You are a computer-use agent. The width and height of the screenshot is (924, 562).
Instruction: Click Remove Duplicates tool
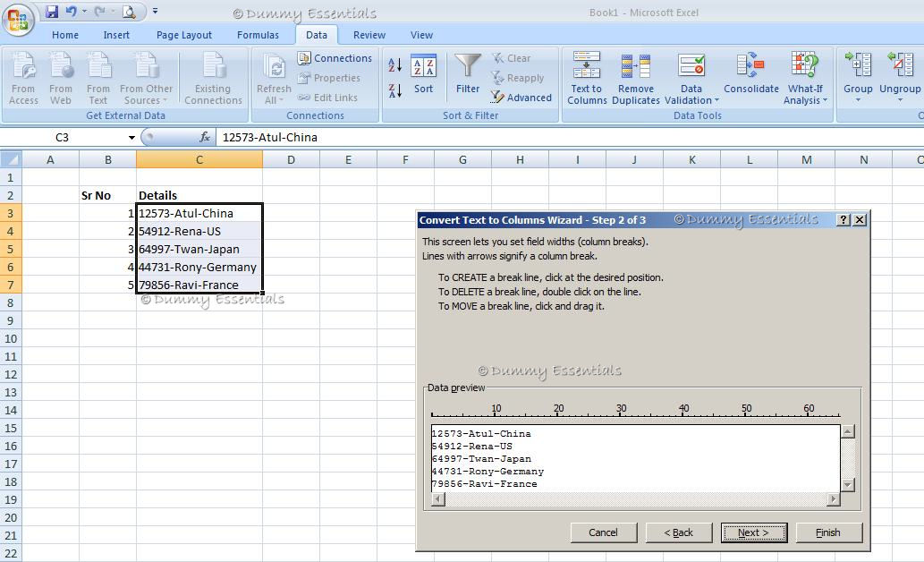636,79
